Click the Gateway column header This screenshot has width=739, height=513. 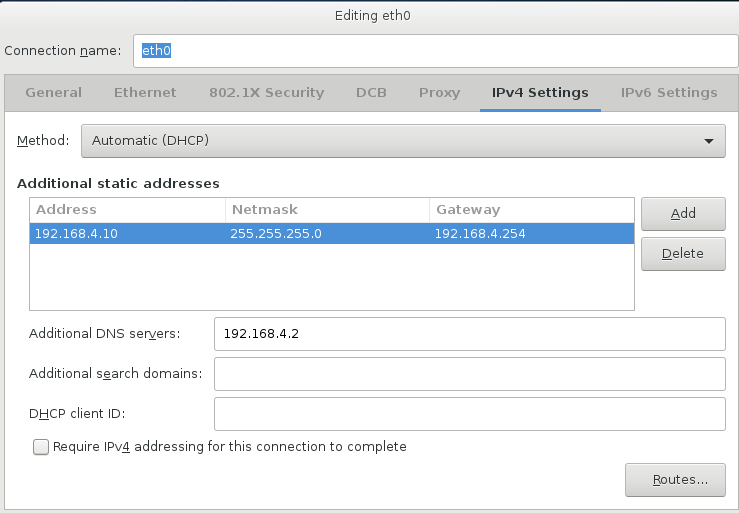coord(531,210)
